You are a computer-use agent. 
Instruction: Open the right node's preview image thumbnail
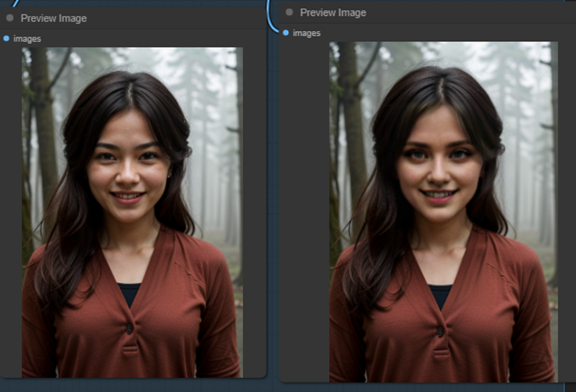(444, 211)
